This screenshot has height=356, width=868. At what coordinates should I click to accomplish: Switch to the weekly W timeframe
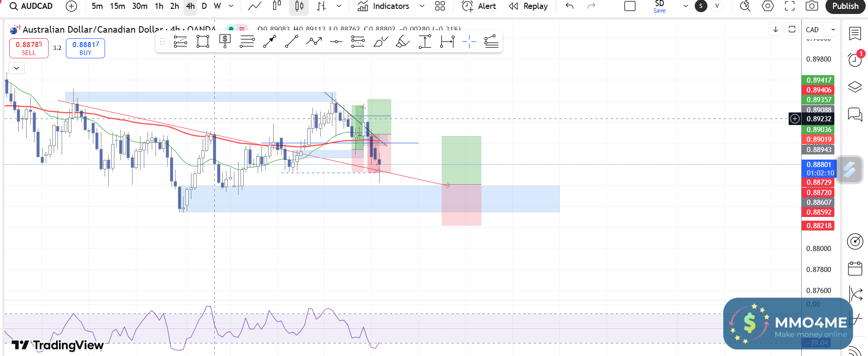pyautogui.click(x=217, y=6)
